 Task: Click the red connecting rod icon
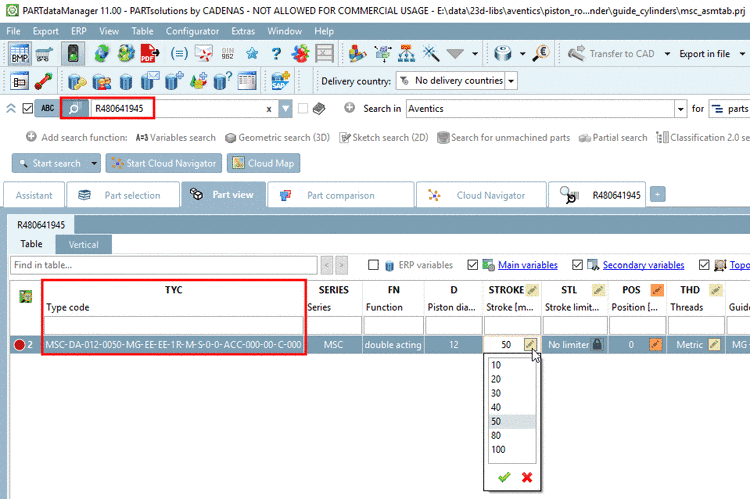(x=44, y=81)
